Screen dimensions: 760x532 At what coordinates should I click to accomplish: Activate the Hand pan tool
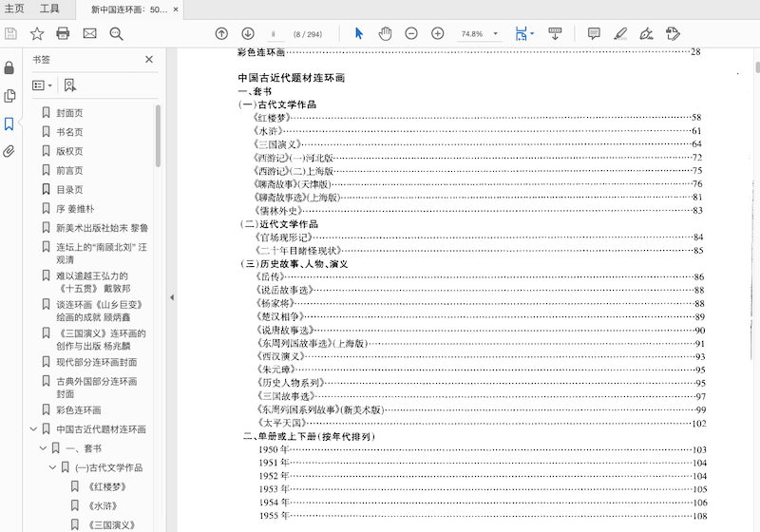tap(385, 33)
